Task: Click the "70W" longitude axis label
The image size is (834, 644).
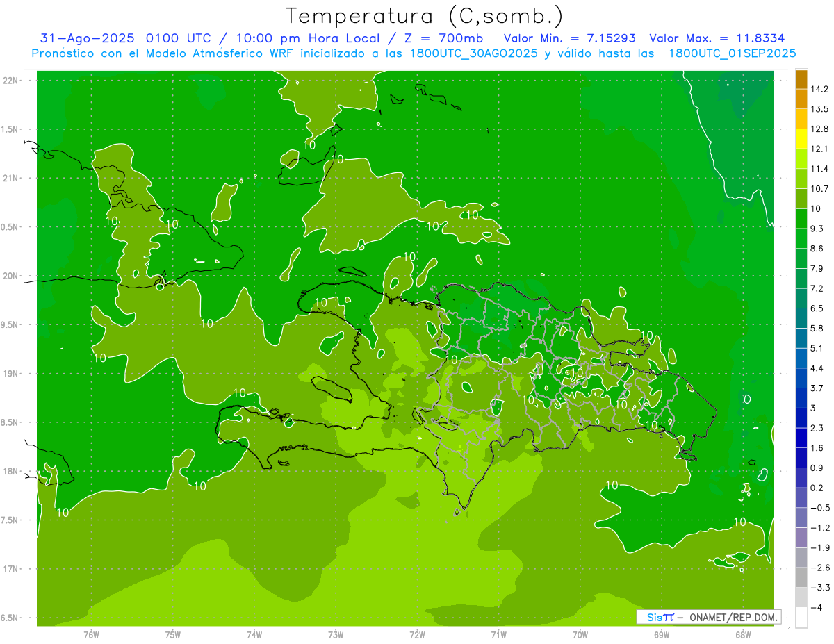Action: click(580, 634)
